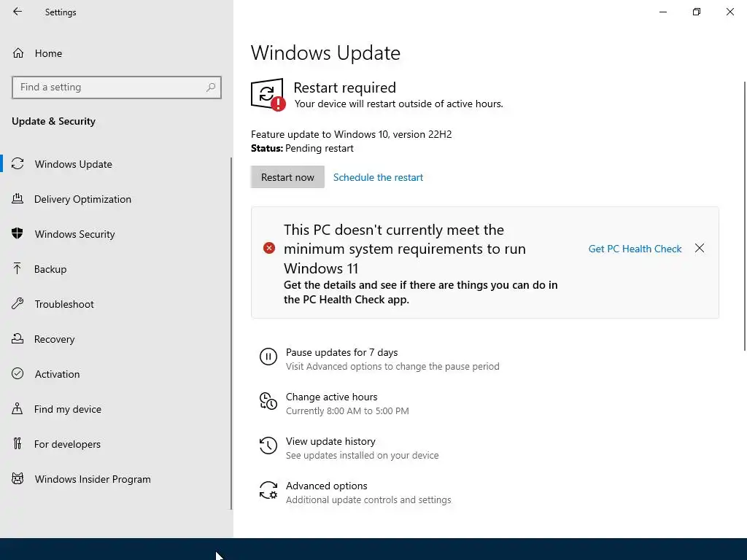Viewport: 747px width, 560px height.
Task: Click the Recovery icon in sidebar
Action: point(18,338)
